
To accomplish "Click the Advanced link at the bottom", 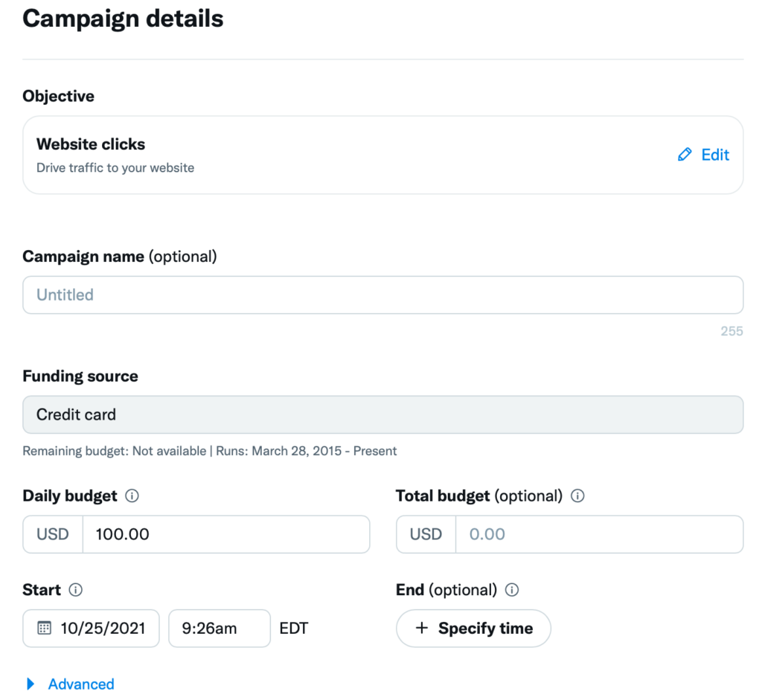I will point(80,684).
